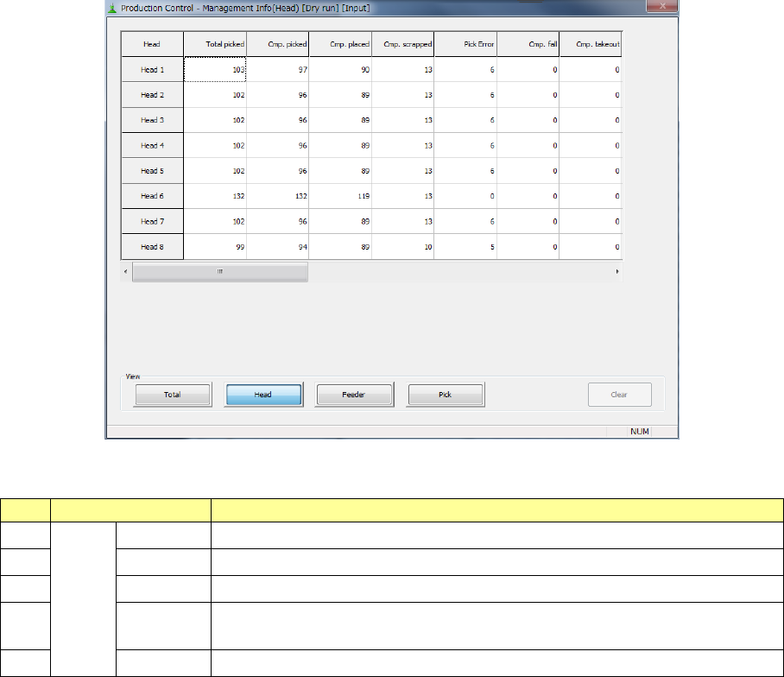Screen dimensions: 784x677
Task: Click Head 4 Cmp. fall cell 0
Action: point(528,145)
